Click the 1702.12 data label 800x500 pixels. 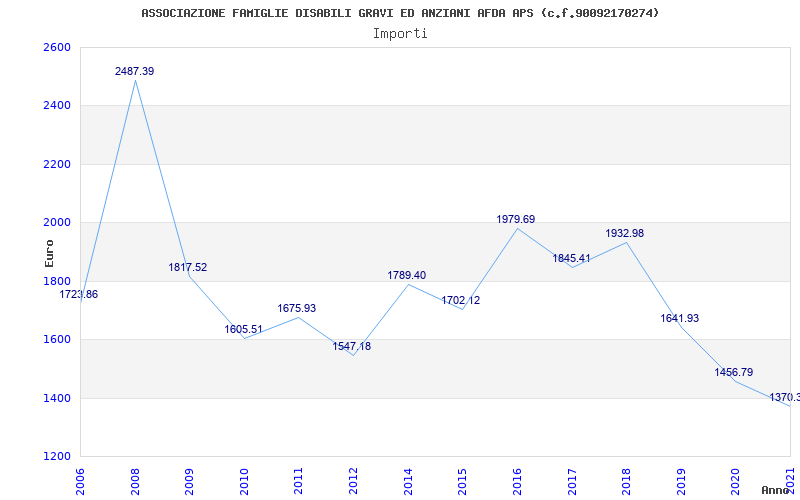pyautogui.click(x=460, y=301)
